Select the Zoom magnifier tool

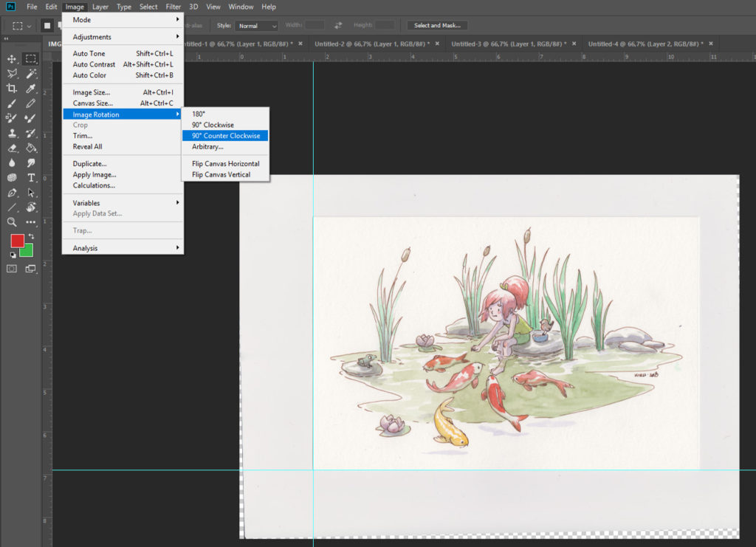[12, 222]
